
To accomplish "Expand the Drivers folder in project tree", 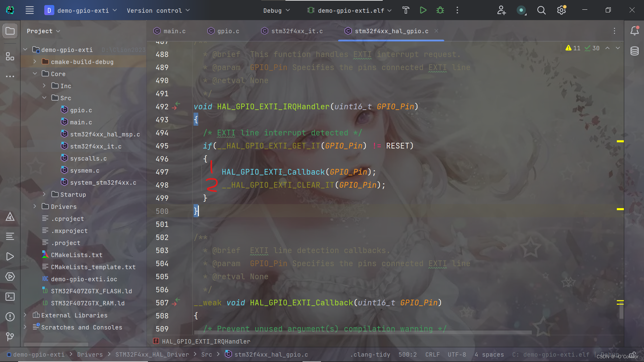I will coord(35,206).
